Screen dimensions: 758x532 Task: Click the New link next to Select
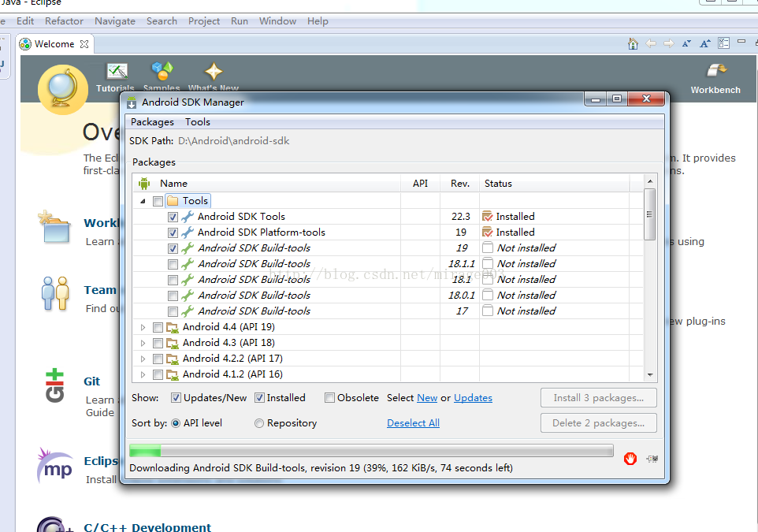[427, 397]
